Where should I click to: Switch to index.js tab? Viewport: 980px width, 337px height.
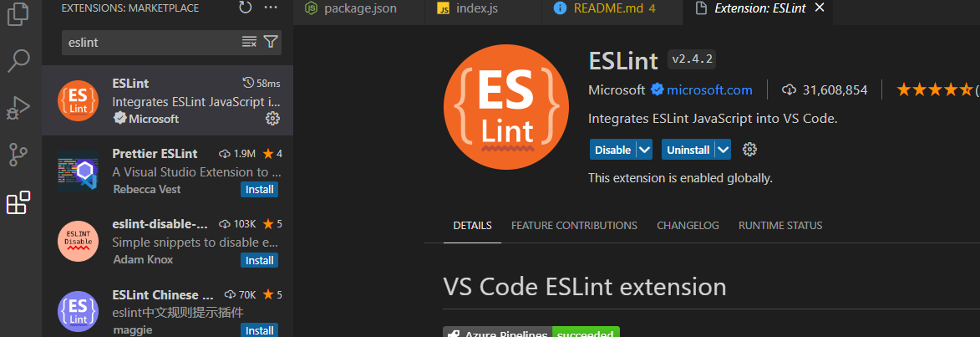coord(483,8)
